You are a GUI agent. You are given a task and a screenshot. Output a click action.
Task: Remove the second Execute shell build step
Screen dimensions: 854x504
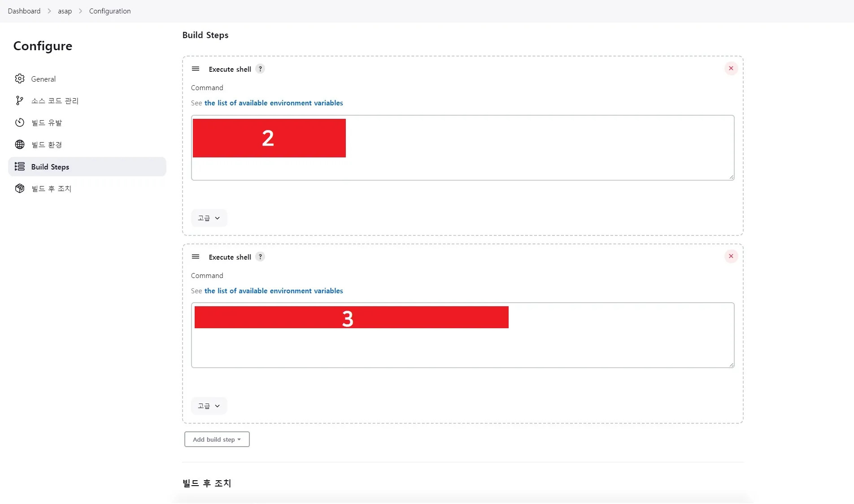(731, 256)
